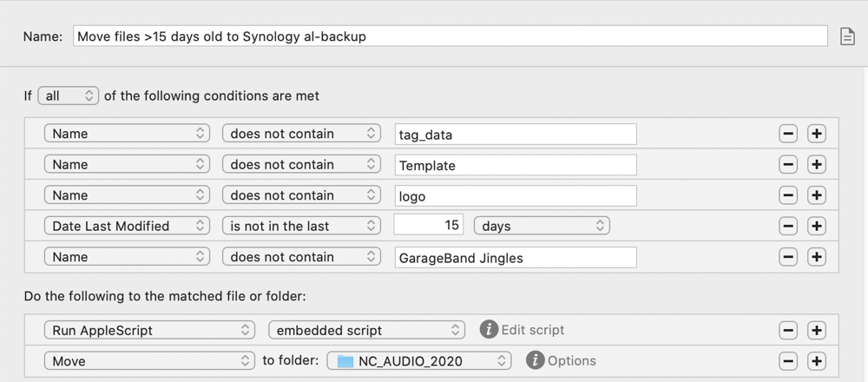Viewport: 868px width, 382px height.
Task: Remove the logo condition row
Action: click(788, 195)
